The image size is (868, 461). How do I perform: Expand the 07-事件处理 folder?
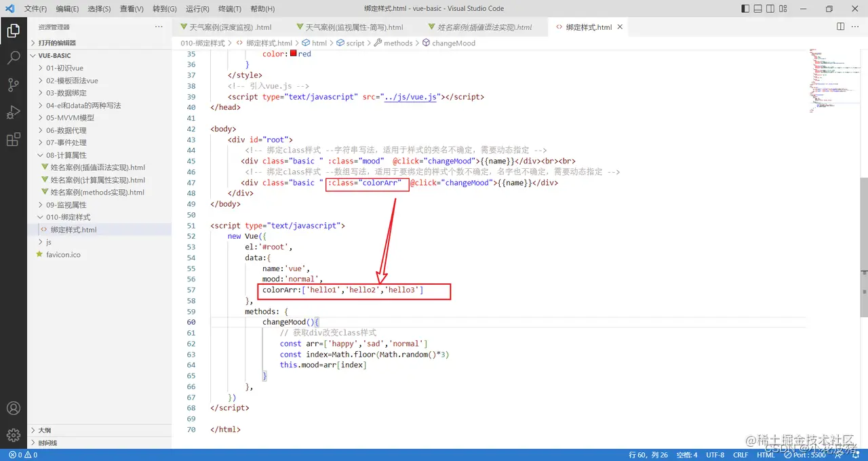[99, 143]
